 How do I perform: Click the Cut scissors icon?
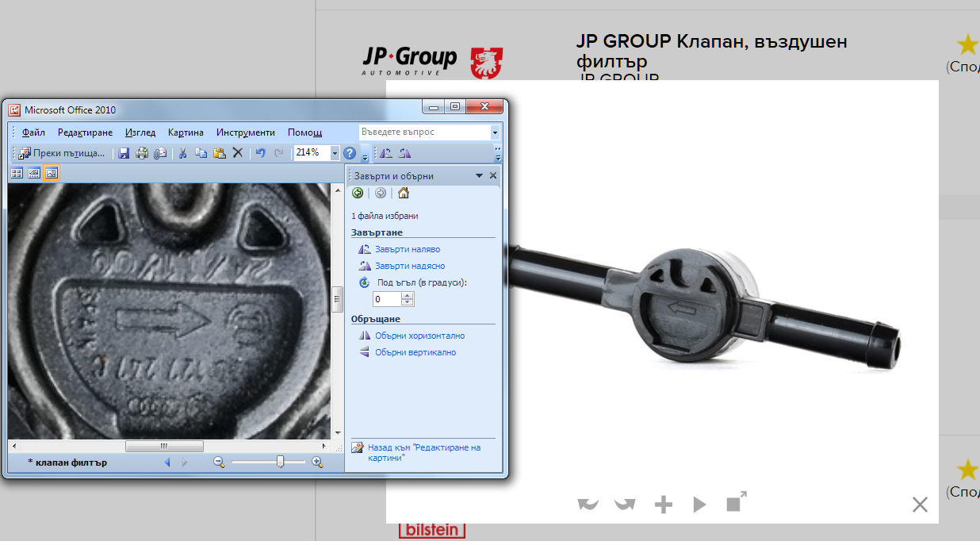pos(182,153)
